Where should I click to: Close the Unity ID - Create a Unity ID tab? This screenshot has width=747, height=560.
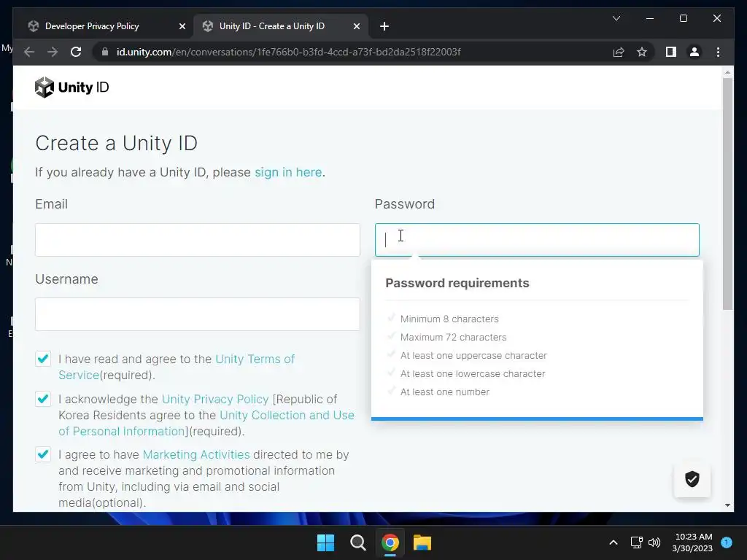(356, 26)
